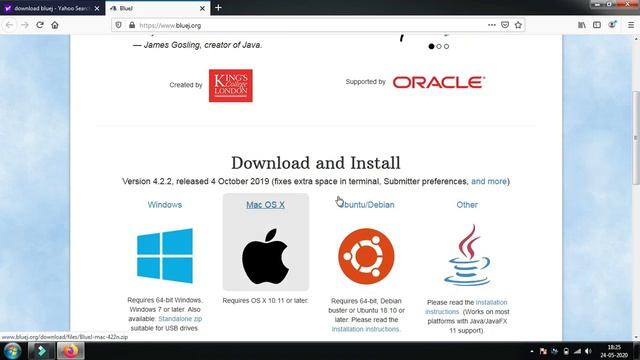The width and height of the screenshot is (640, 360).
Task: Open Other platform Installation instructions link
Action: coord(466,307)
